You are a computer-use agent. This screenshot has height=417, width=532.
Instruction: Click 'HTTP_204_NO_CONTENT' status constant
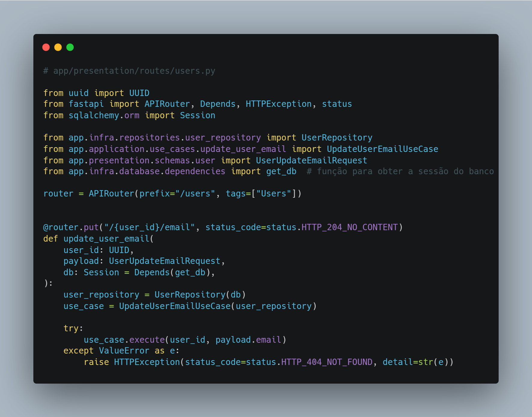pyautogui.click(x=350, y=227)
